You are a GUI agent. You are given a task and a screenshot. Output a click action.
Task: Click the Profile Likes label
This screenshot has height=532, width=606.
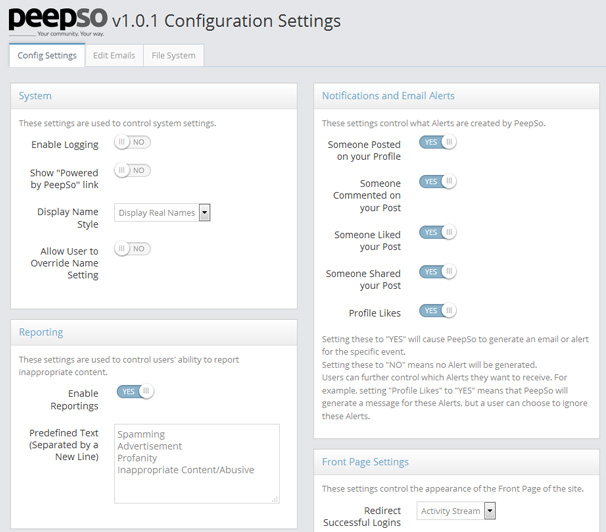click(x=375, y=313)
